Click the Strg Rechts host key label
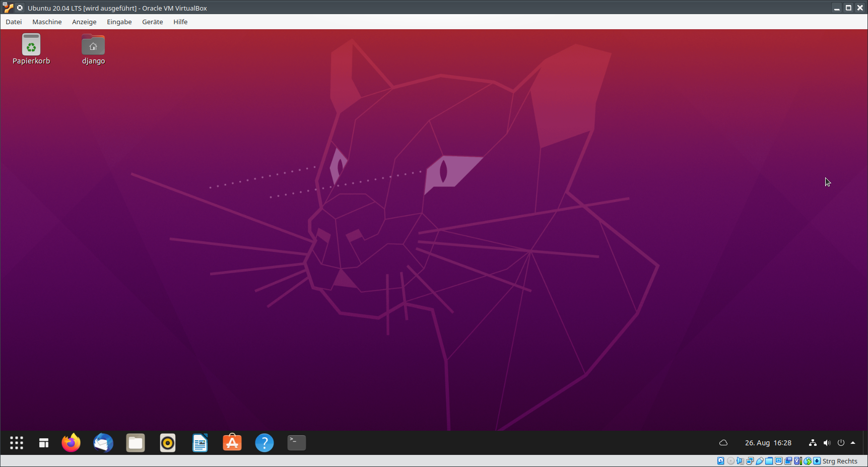The image size is (868, 467). click(840, 461)
